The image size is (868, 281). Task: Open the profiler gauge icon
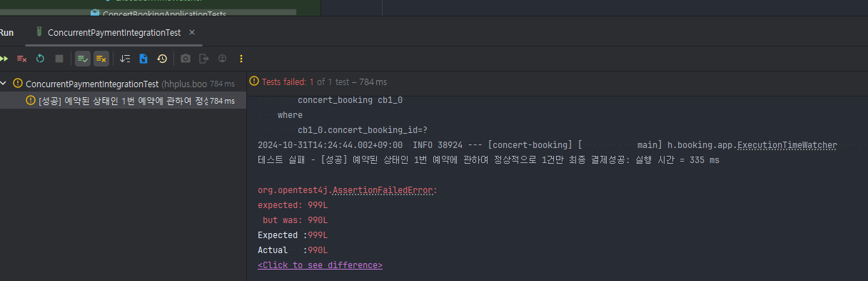tap(222, 59)
